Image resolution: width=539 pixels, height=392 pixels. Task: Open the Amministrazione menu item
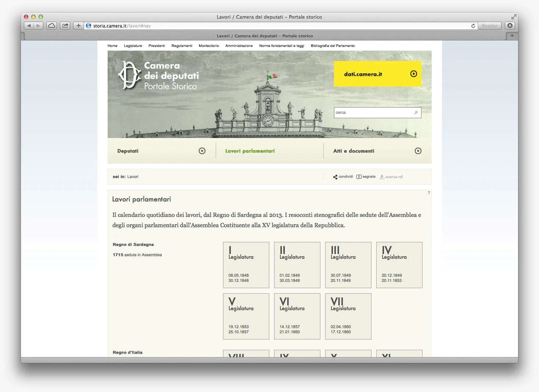point(239,46)
